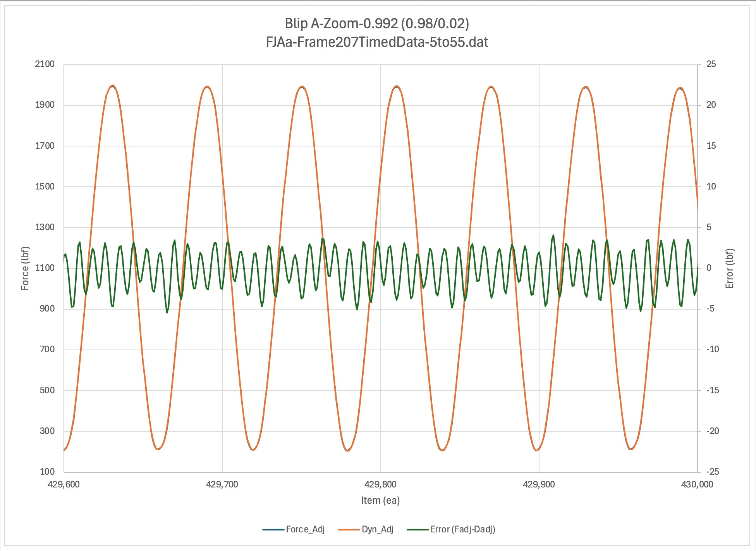
Task: Click the 'Force (lbf)' left axis title
Action: click(x=25, y=268)
